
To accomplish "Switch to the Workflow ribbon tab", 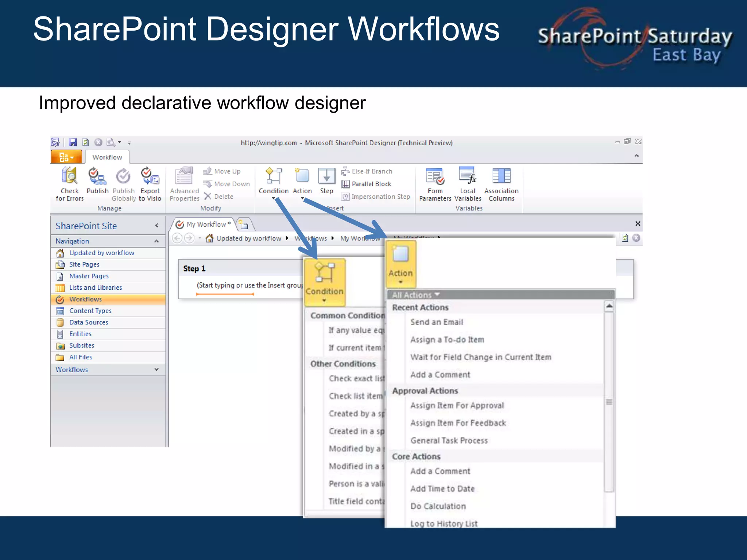I will [107, 157].
